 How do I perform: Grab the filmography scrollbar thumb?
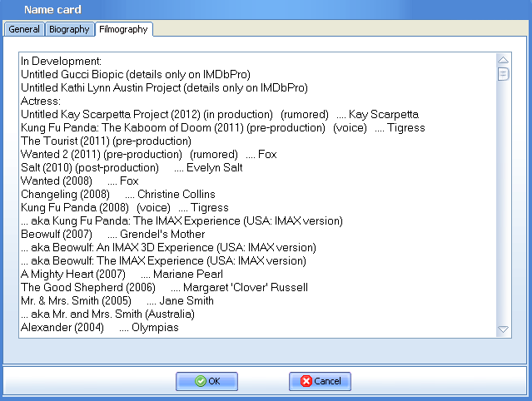503,74
